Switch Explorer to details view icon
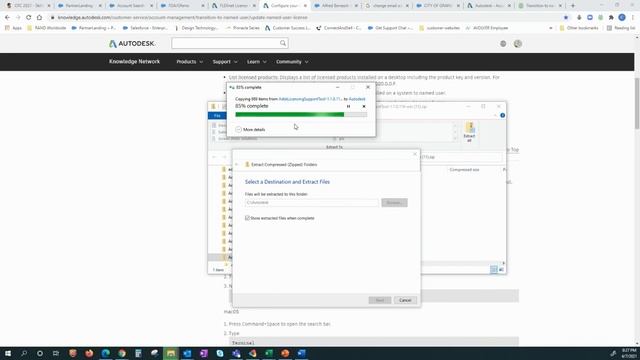 click(x=493, y=269)
